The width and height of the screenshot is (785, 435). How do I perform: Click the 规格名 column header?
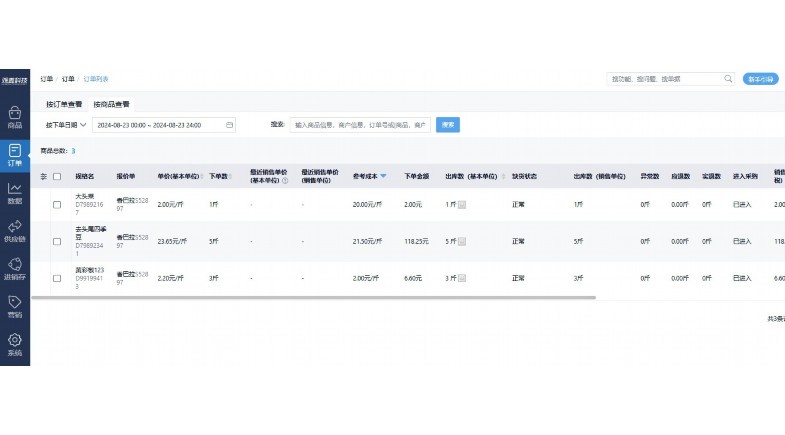point(85,176)
